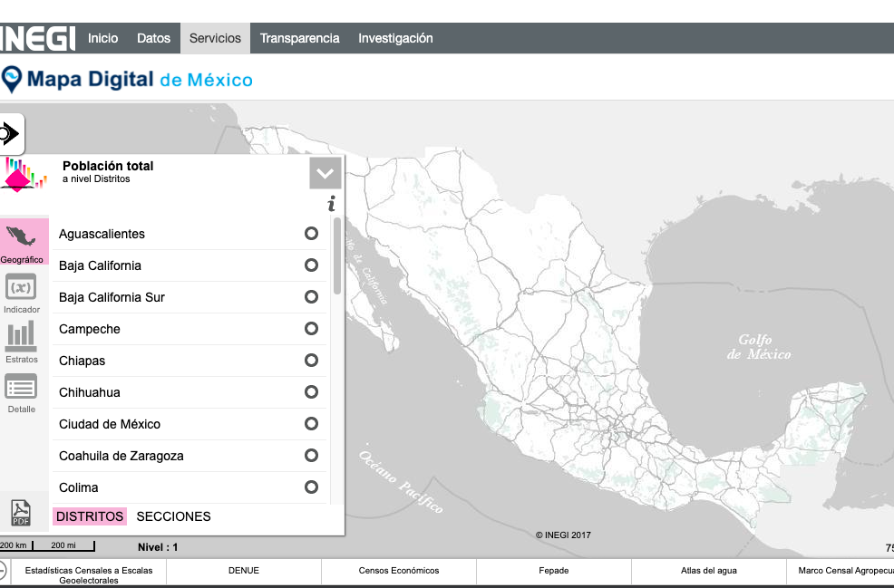Click the Chihuahua list entry text
The width and height of the screenshot is (894, 588).
[90, 392]
